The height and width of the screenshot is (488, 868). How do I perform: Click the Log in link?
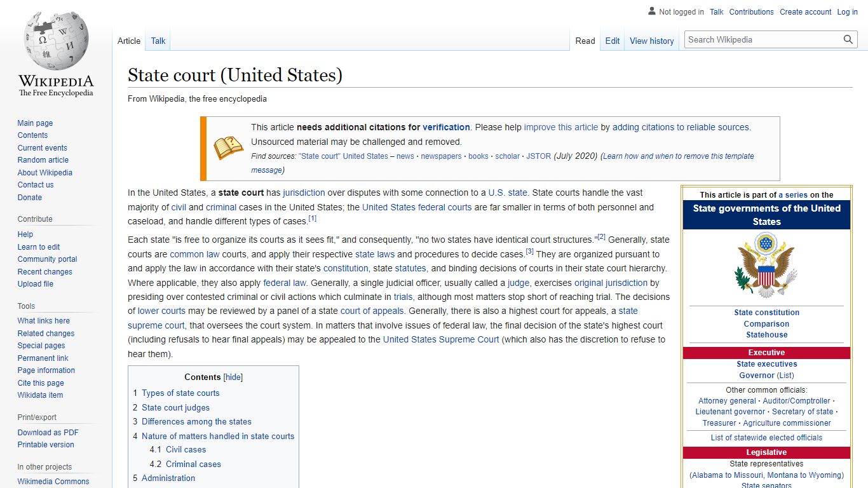848,12
